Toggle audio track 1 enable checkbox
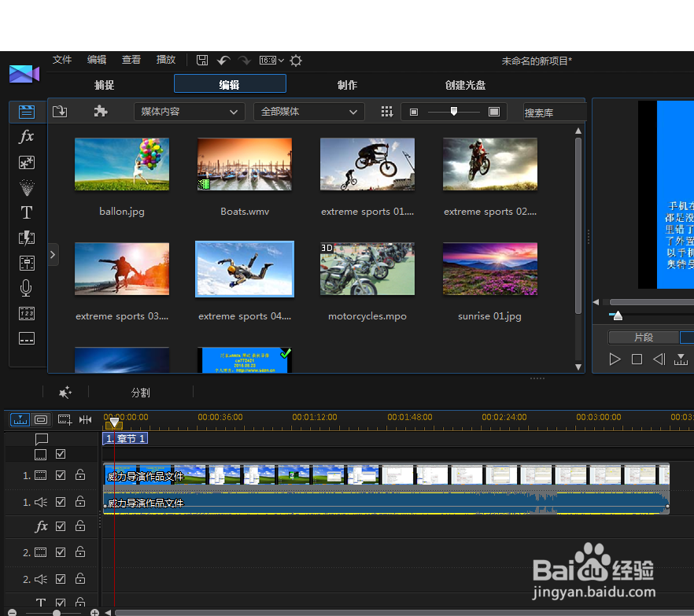 click(x=61, y=502)
